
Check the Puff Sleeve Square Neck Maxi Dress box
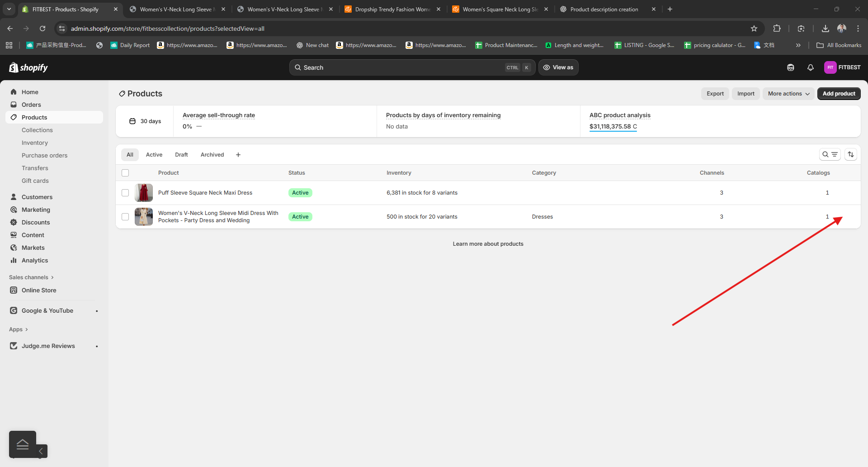[125, 193]
